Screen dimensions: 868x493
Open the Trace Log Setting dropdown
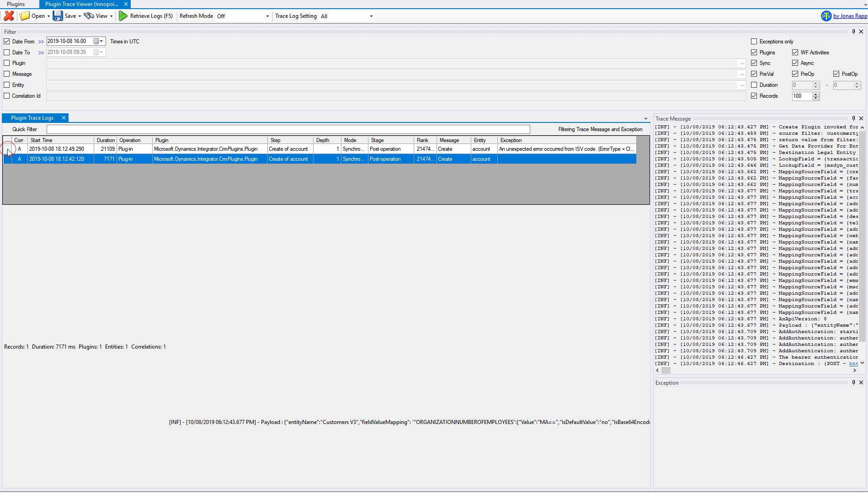click(371, 16)
